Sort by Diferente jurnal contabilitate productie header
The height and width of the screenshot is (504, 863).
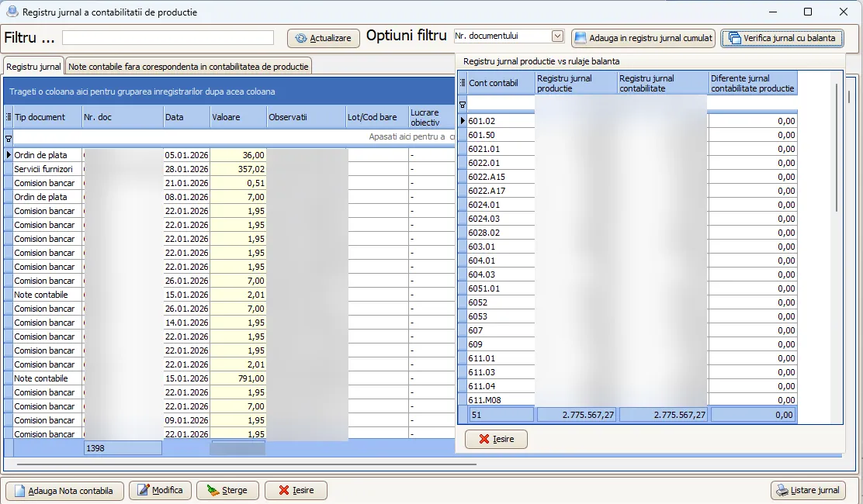753,83
